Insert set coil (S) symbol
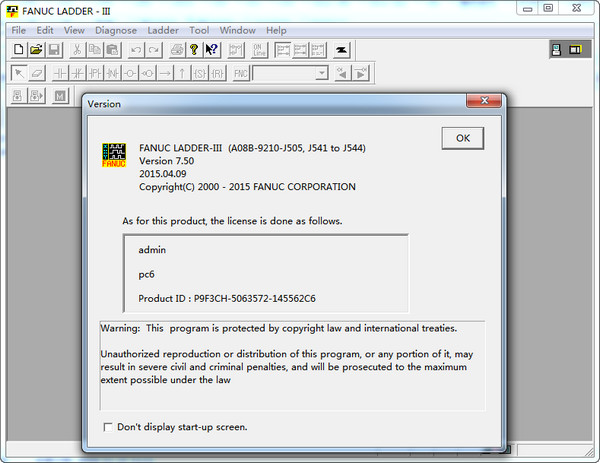600x463 pixels. [200, 73]
